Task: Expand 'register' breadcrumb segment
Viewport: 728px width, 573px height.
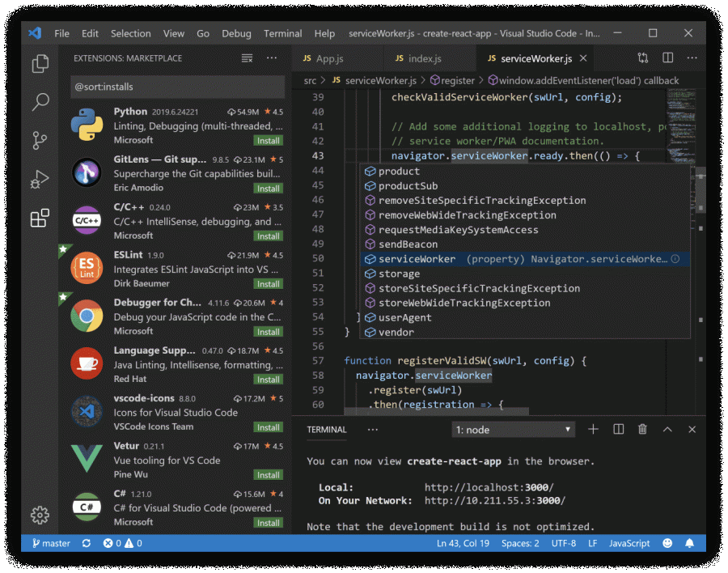Action: [x=452, y=80]
